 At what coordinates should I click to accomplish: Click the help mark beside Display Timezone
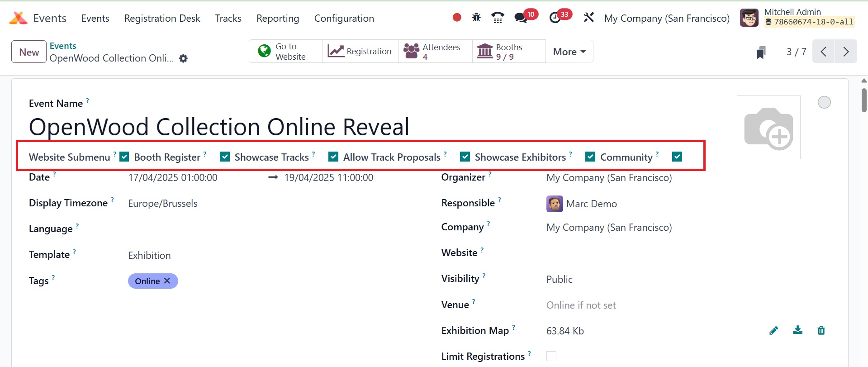[x=112, y=200]
